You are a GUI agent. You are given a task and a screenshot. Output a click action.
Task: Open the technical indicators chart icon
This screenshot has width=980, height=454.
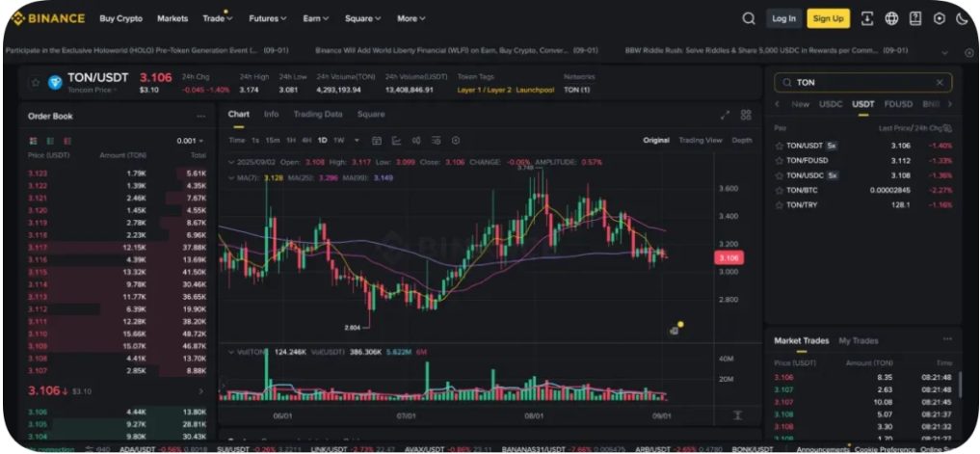pos(396,140)
